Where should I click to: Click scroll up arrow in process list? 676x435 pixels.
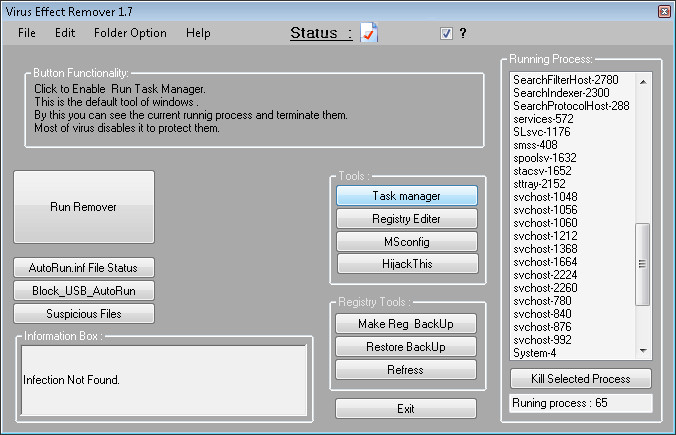(643, 81)
